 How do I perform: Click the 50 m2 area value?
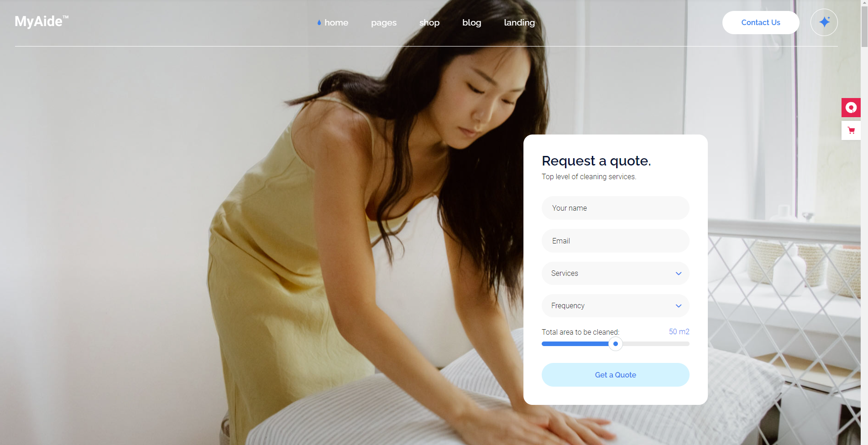[x=679, y=331]
